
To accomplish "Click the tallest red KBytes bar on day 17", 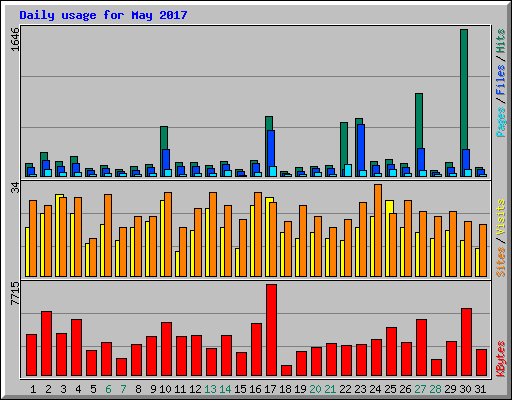I will [x=271, y=330].
